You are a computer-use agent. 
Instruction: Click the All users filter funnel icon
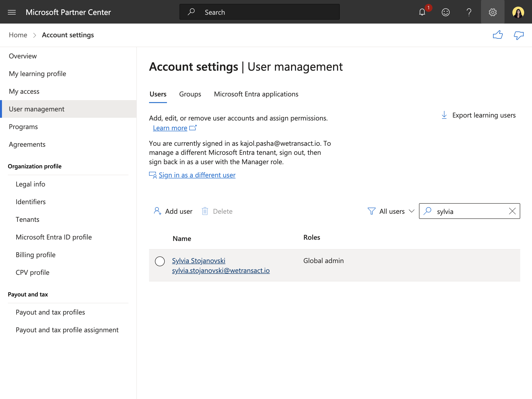(x=371, y=211)
